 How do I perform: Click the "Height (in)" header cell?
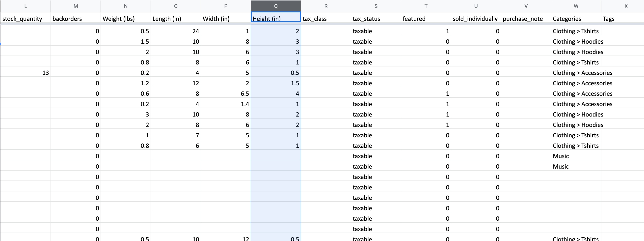(276, 19)
